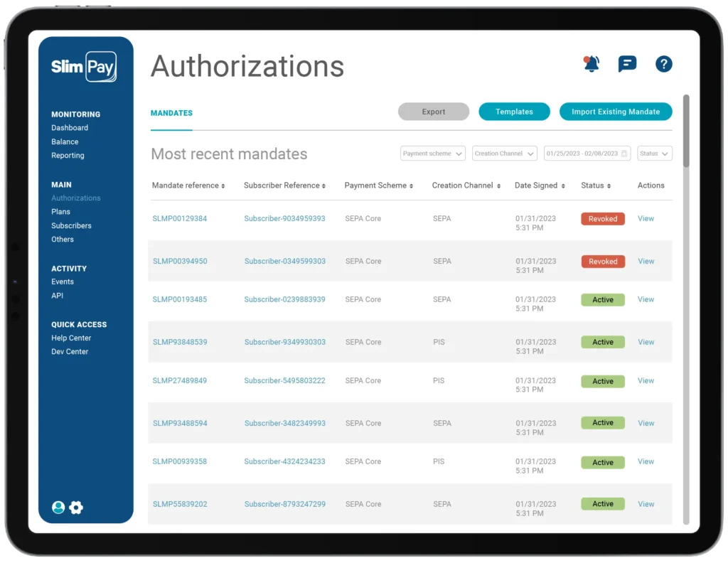Open mandate SLMP00939358
The width and height of the screenshot is (728, 563).
coord(180,461)
